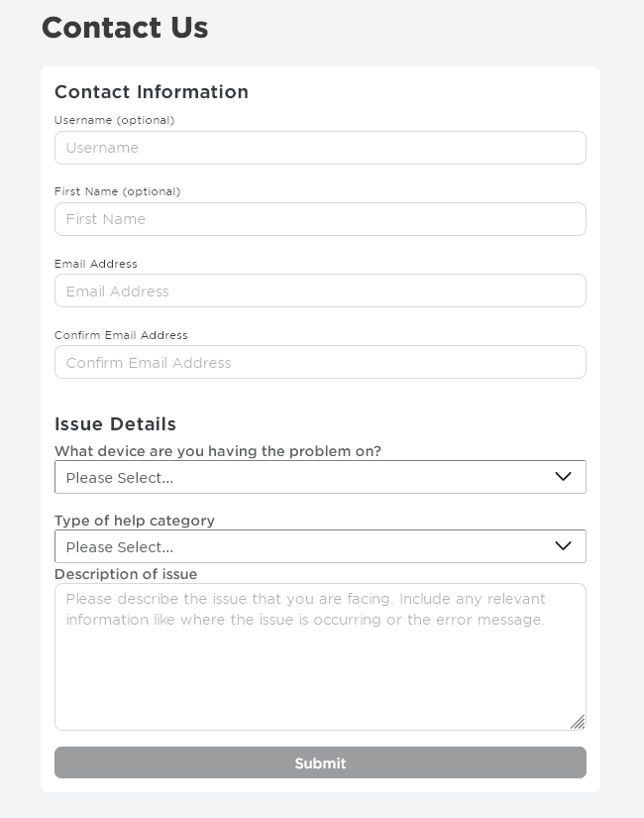The width and height of the screenshot is (644, 818).
Task: Click the Email Address input field
Action: tap(320, 292)
